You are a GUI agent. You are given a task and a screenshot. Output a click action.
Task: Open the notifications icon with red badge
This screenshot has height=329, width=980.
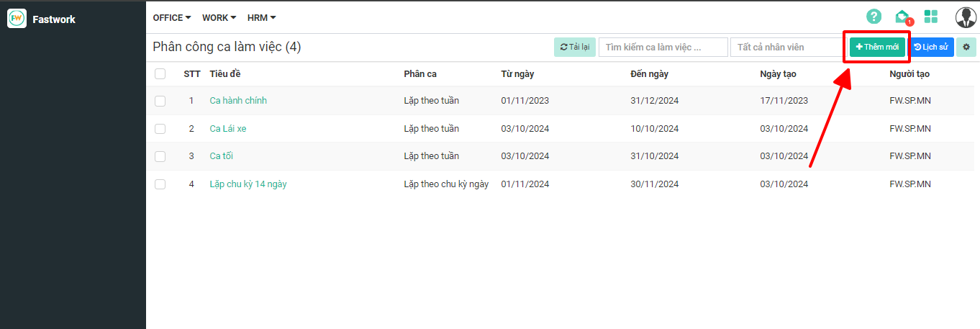(902, 17)
